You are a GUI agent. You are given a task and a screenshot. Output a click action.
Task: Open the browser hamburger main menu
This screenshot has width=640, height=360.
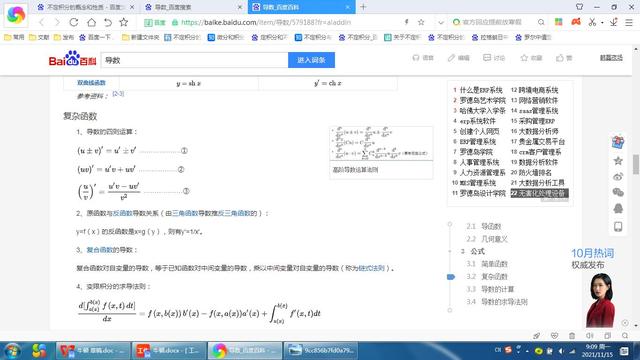click(x=629, y=22)
